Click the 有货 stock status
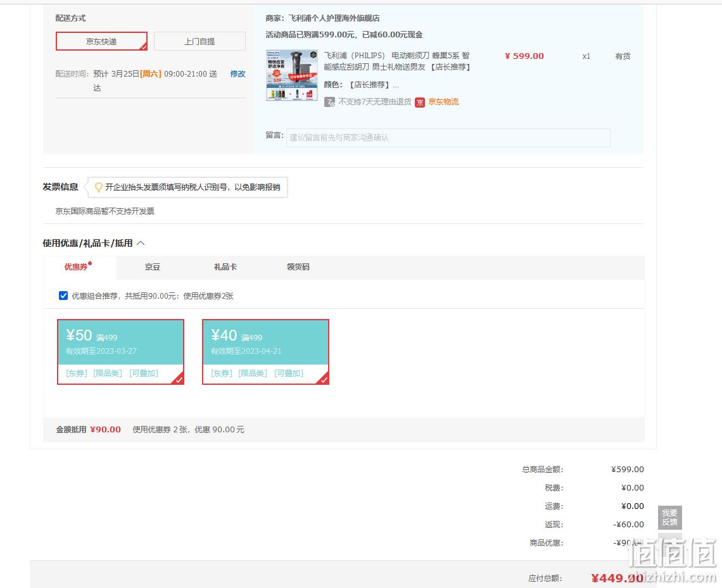Screen dimensions: 722x588 623,56
